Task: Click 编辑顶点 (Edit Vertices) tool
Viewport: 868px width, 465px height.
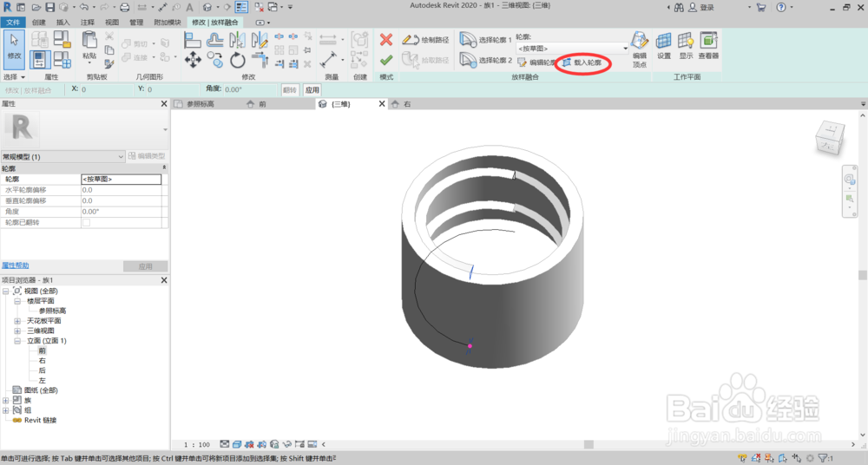Action: click(640, 49)
